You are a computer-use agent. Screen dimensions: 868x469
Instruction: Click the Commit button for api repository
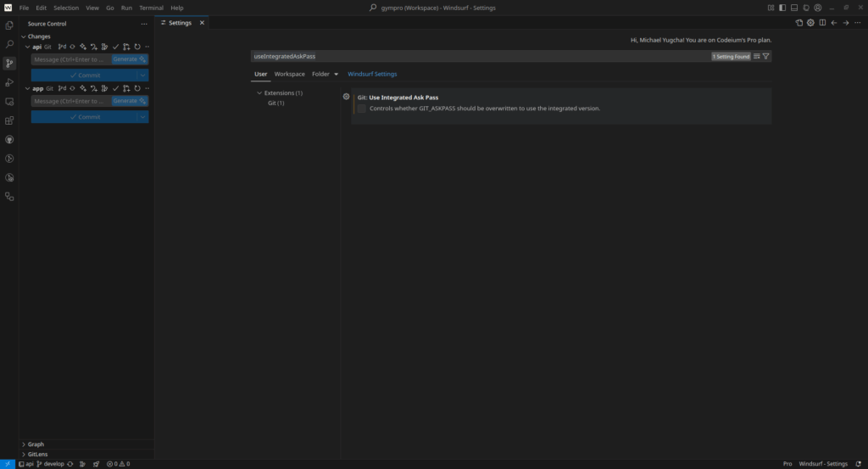coord(84,75)
